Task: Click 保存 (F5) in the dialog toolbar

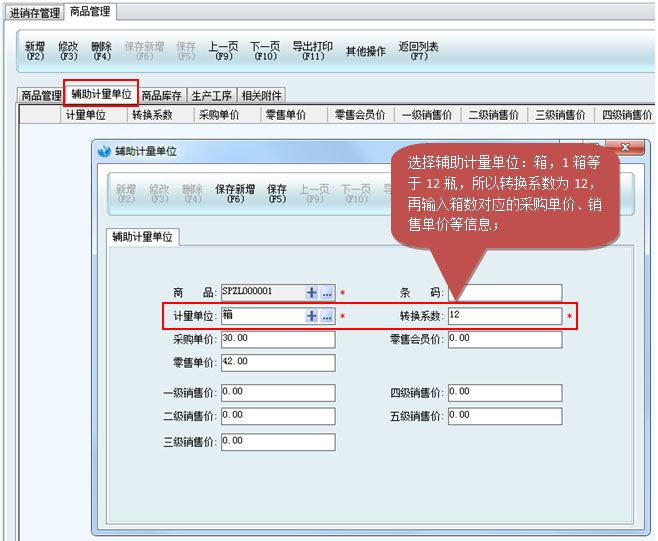Action: click(277, 193)
